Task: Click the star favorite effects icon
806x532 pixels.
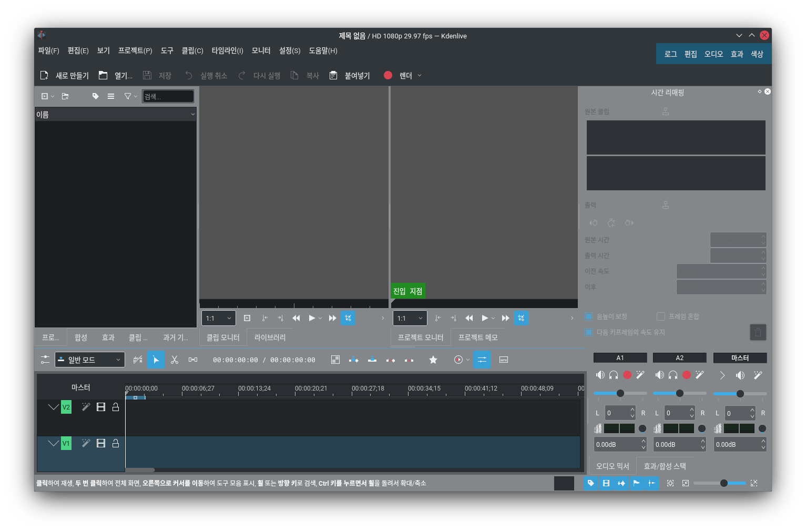Action: [x=433, y=360]
